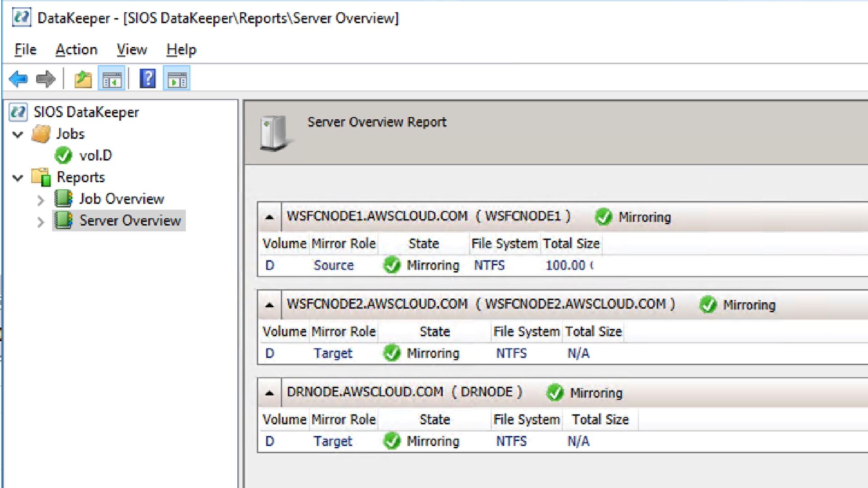Click the WSFCNODE1.AWSCLOUD.COM ( WSFCNODE1 ) header text
Screen dimensions: 868x488
point(429,216)
